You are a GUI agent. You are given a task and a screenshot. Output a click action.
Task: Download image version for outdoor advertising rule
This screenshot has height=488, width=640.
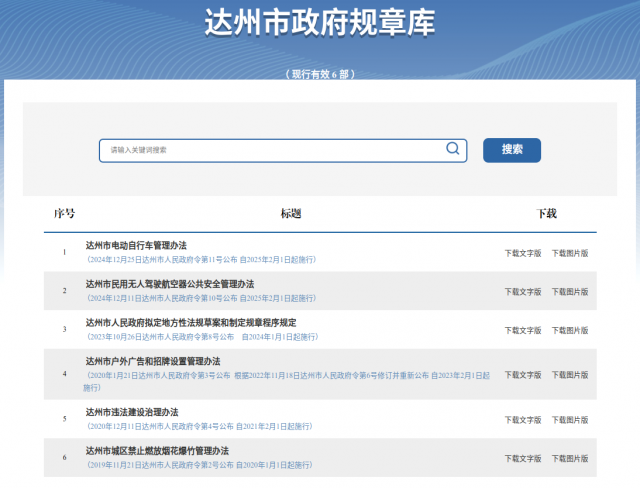pos(570,375)
